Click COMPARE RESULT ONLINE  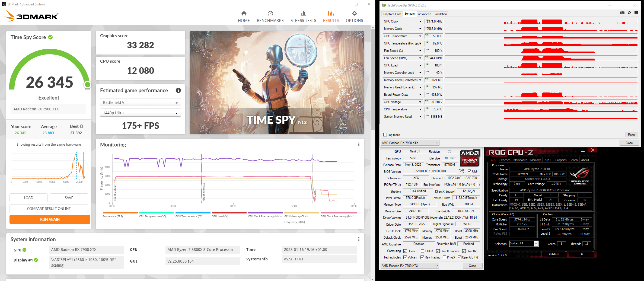coord(49,209)
